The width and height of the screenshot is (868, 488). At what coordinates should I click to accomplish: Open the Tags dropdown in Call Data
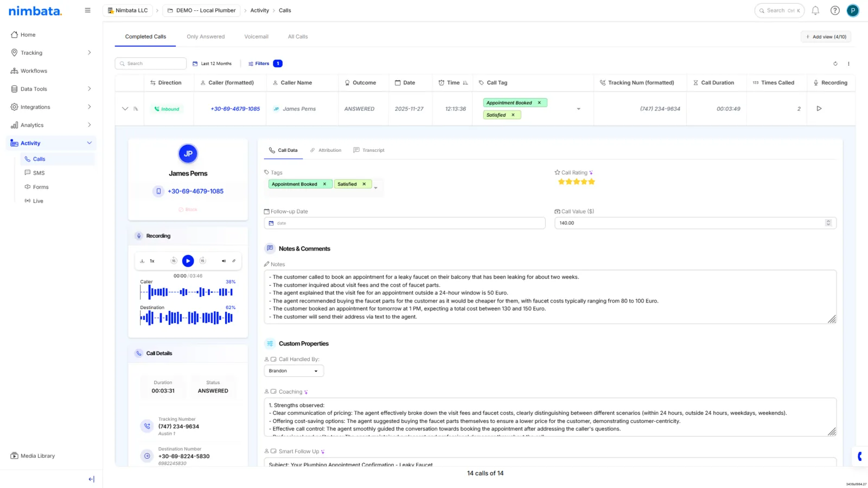(x=375, y=188)
